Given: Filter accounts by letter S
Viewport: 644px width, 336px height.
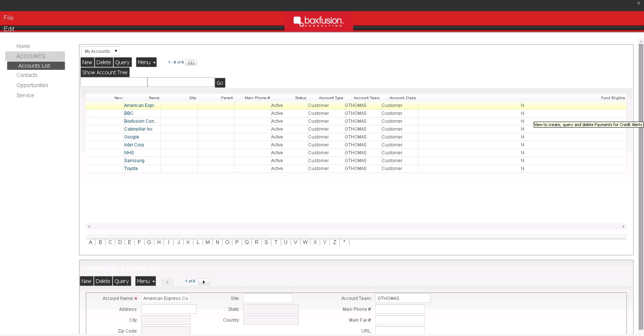Looking at the screenshot, I should 266,242.
